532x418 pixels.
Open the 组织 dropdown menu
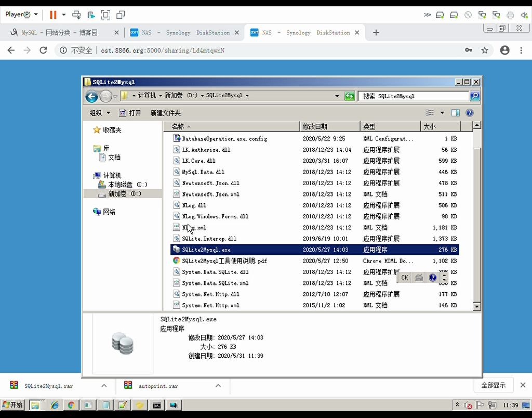[99, 113]
